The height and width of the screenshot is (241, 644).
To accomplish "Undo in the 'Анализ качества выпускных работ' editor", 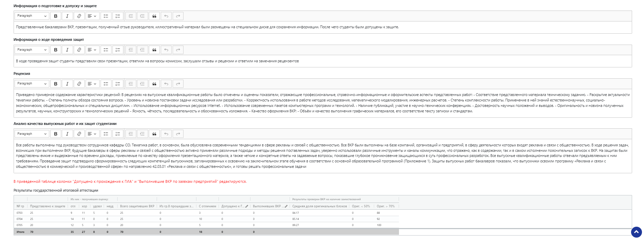I will (166, 134).
